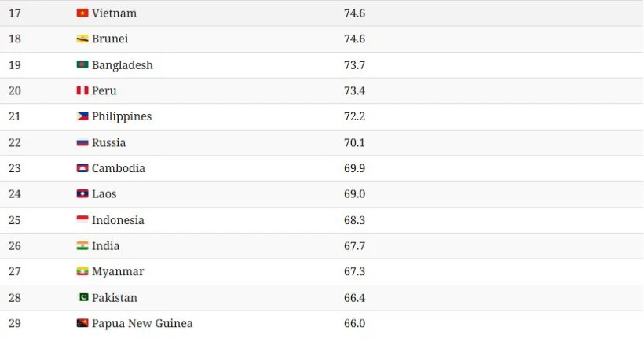Click the Vietnam flag icon

[x=82, y=13]
